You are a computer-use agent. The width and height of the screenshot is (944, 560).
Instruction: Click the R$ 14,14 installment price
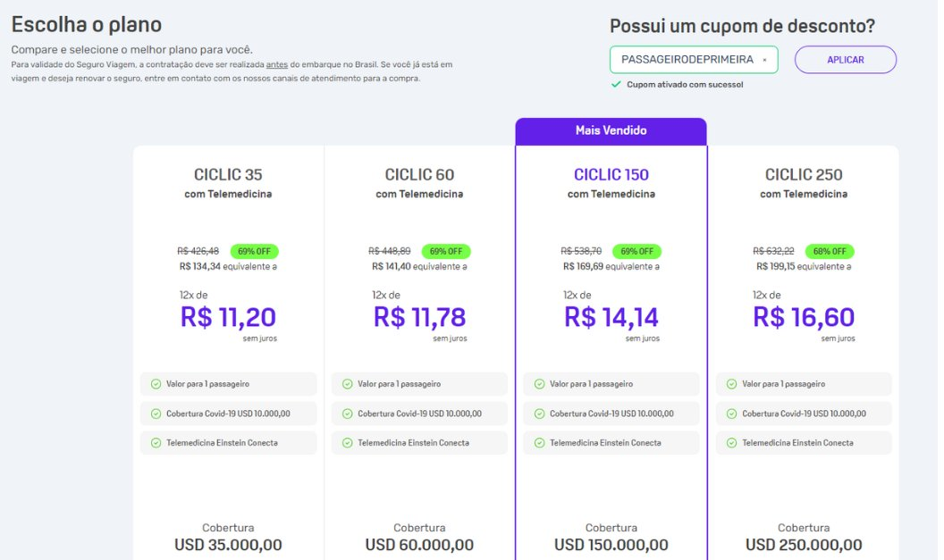click(611, 317)
